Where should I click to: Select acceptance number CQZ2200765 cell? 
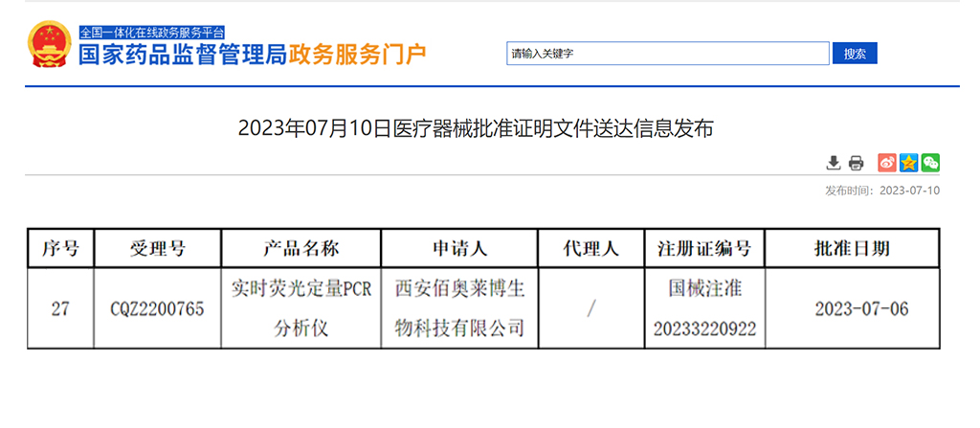(x=157, y=308)
